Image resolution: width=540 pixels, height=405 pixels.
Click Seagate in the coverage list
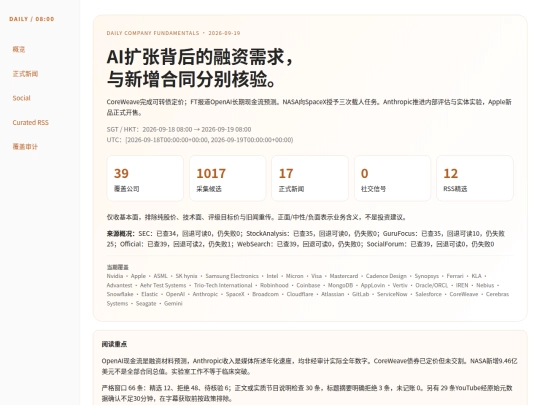[x=146, y=303]
